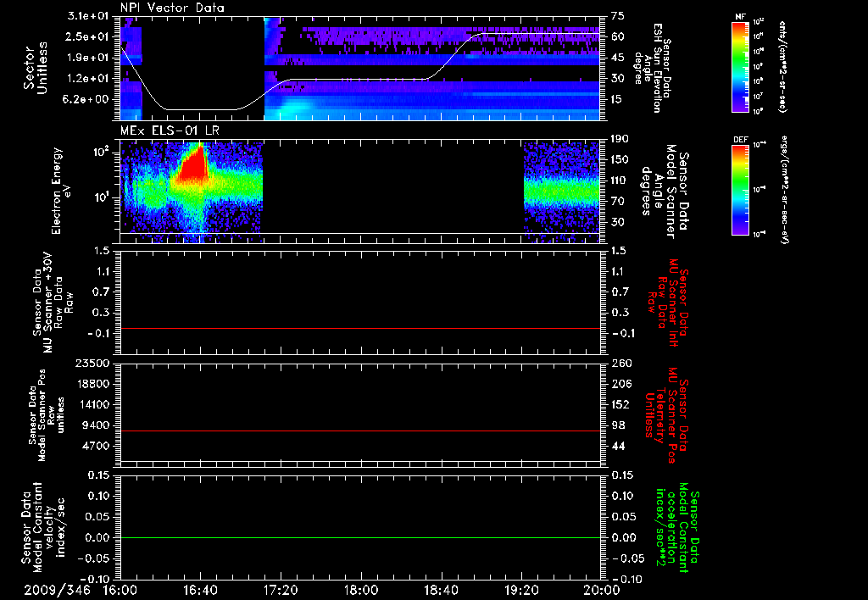Click the '45' sun elevation tick label
This screenshot has width=868, height=600.
coord(618,58)
